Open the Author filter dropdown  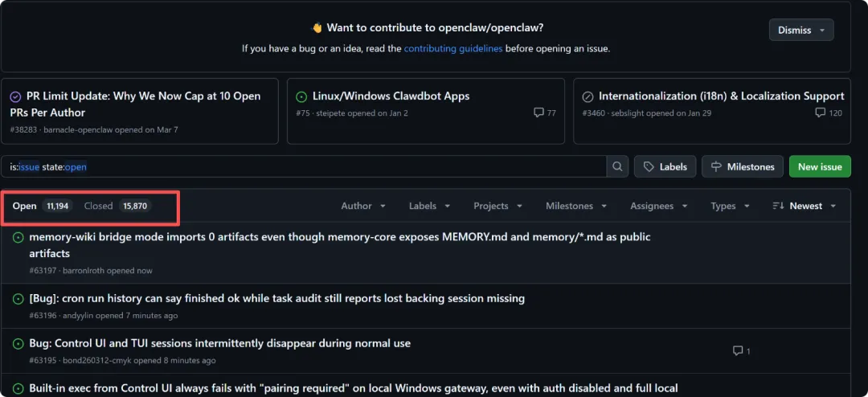tap(363, 206)
